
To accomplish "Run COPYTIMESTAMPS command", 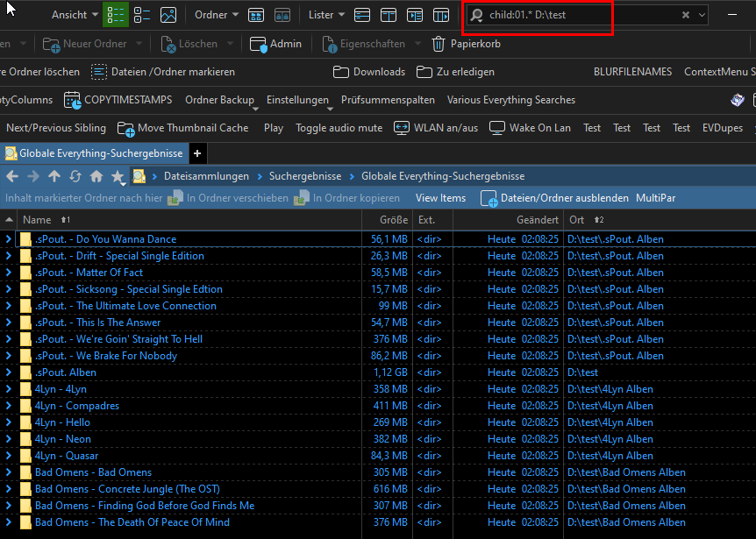I will pos(118,100).
